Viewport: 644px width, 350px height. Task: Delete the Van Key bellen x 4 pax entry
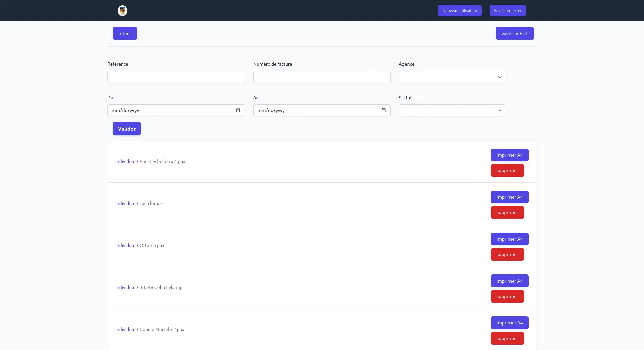[x=507, y=170]
